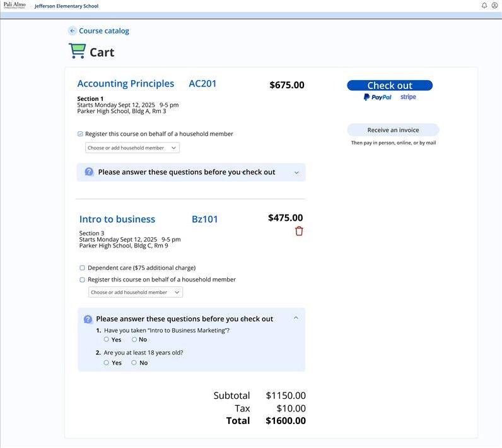Click question mark icon under Intro to business
Screen dimensions: 502x448
[x=88, y=319]
